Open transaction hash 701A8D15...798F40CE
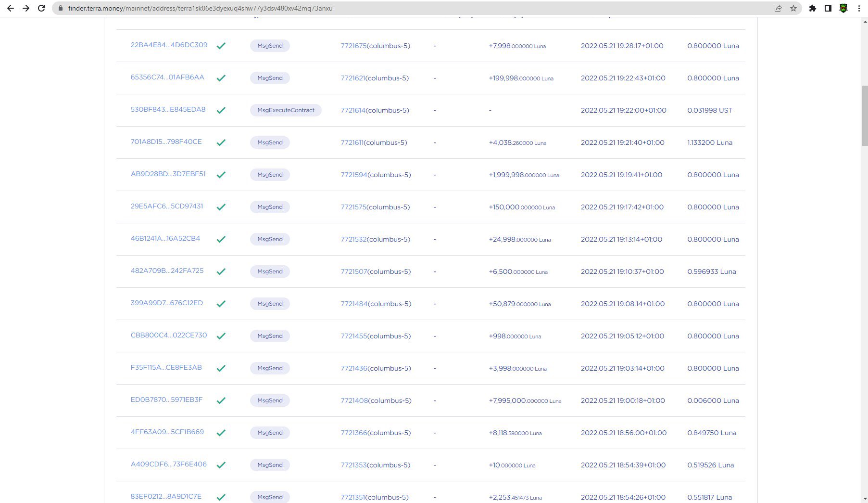Image resolution: width=868 pixels, height=503 pixels. pyautogui.click(x=166, y=142)
